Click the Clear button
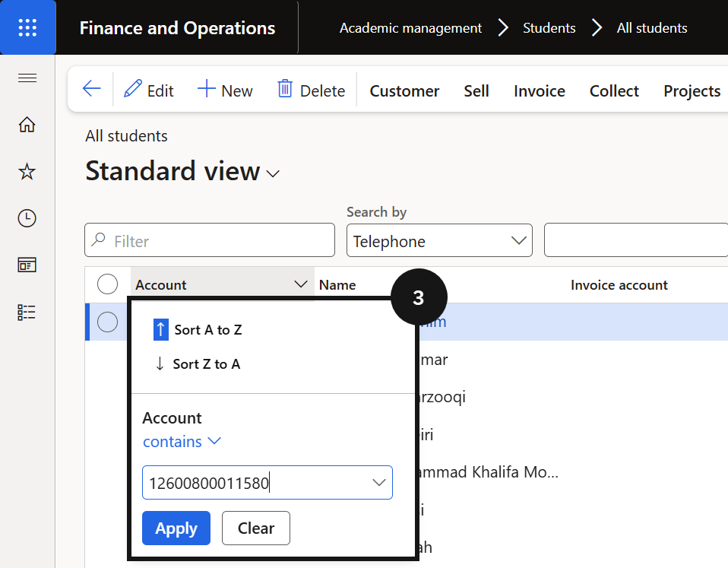 (x=256, y=528)
